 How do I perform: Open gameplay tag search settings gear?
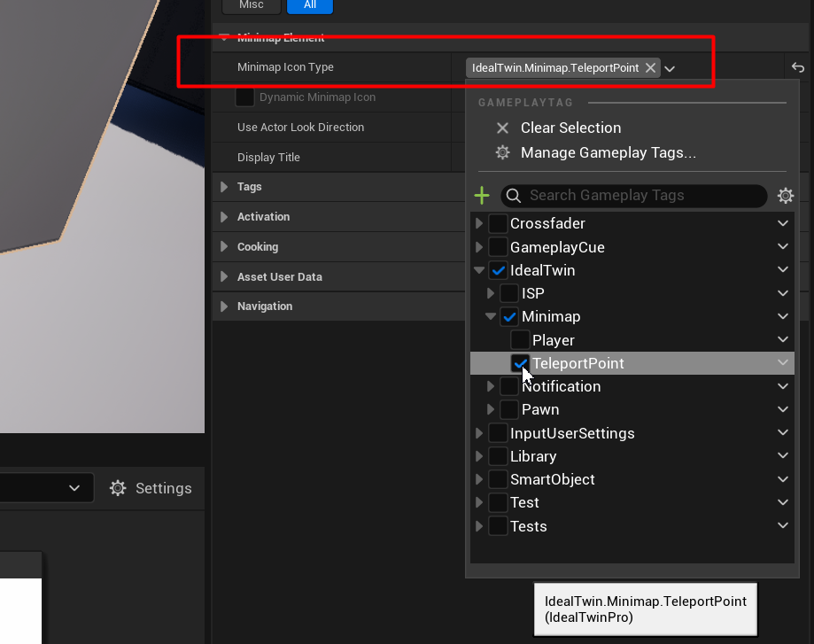[x=785, y=196]
